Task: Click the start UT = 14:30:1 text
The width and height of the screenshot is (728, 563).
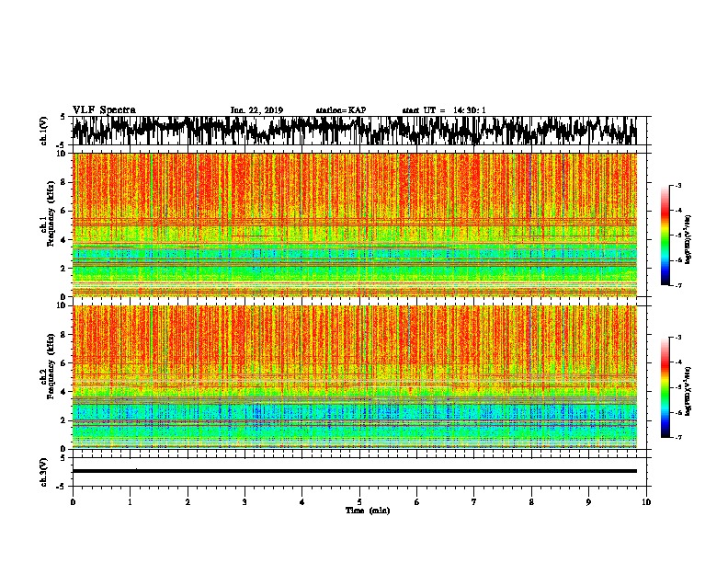Action: pos(444,110)
